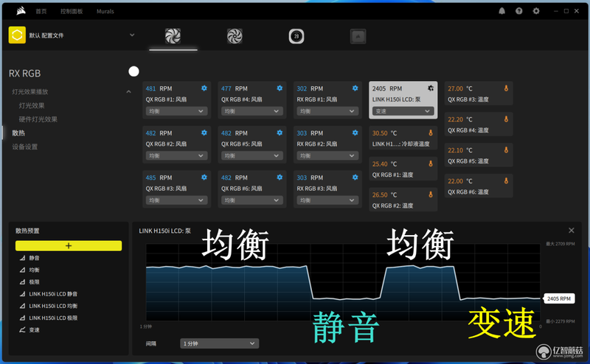Go to the 首页 home menu

coord(41,11)
